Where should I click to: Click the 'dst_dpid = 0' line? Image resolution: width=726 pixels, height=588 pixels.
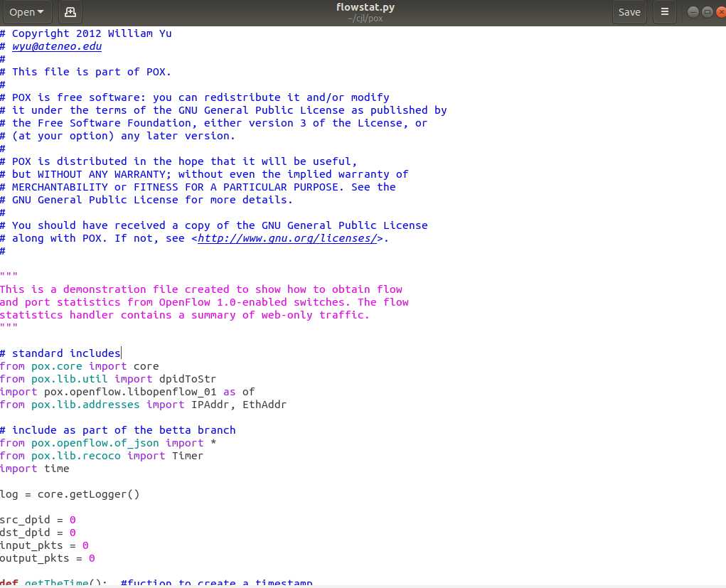(38, 533)
